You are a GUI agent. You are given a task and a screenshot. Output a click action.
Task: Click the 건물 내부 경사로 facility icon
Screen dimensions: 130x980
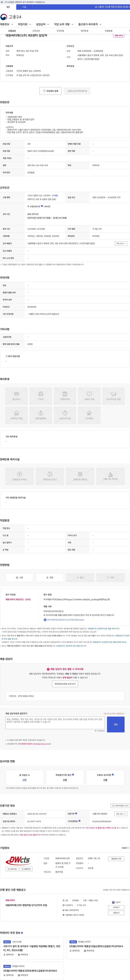[x=110, y=476]
